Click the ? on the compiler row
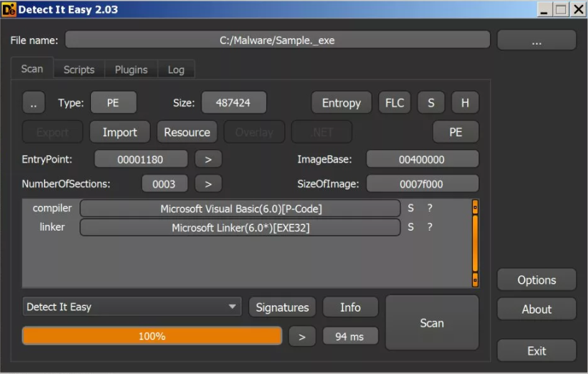Image resolution: width=588 pixels, height=374 pixels. coord(430,208)
